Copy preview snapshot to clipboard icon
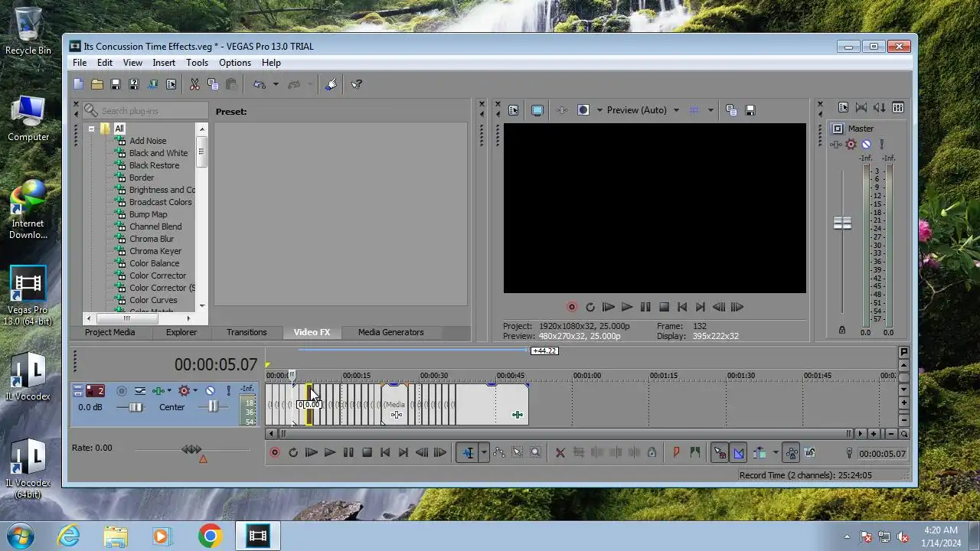 pos(731,110)
